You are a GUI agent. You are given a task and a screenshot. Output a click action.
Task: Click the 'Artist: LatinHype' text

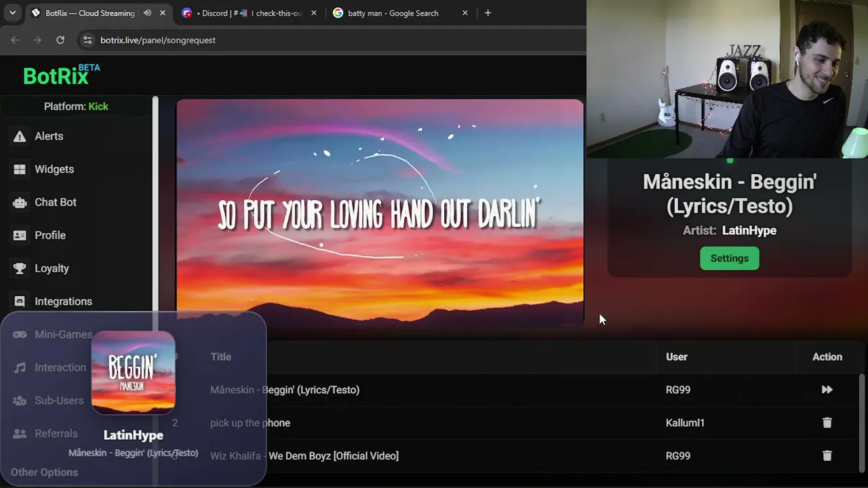click(x=730, y=230)
